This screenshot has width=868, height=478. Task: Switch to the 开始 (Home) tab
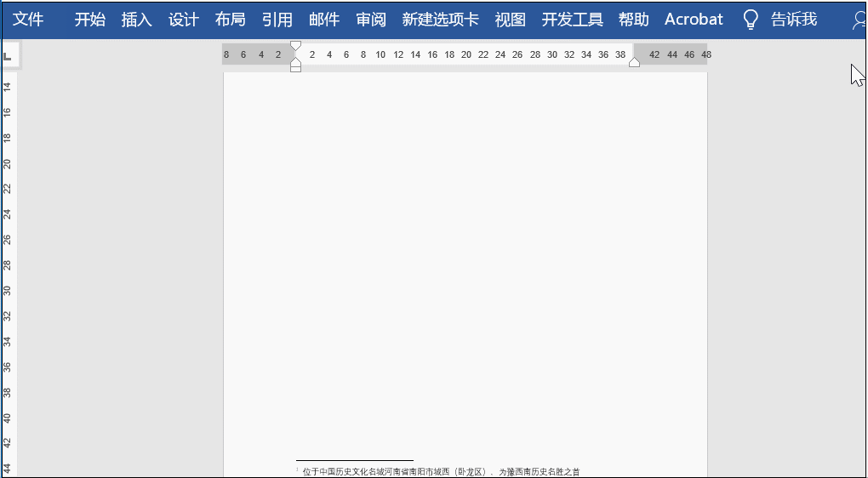click(x=89, y=20)
